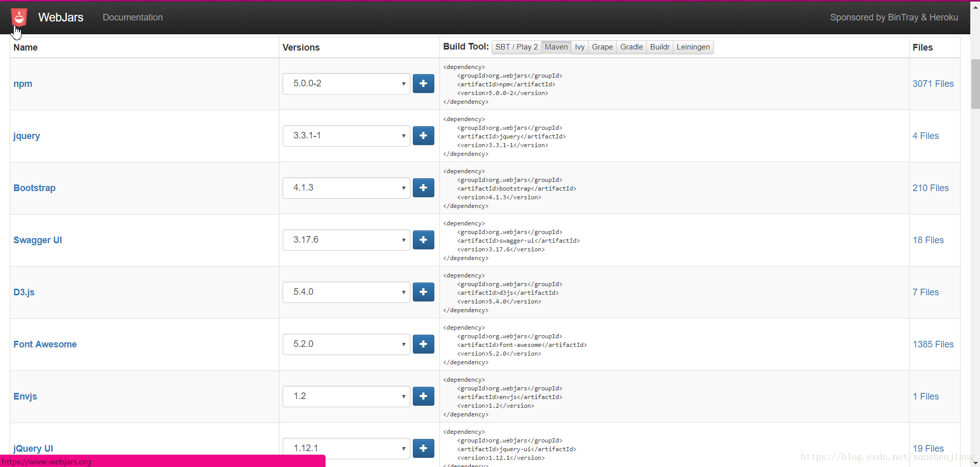Open the Bootstrap library link
This screenshot has width=980, height=467.
pyautogui.click(x=34, y=188)
